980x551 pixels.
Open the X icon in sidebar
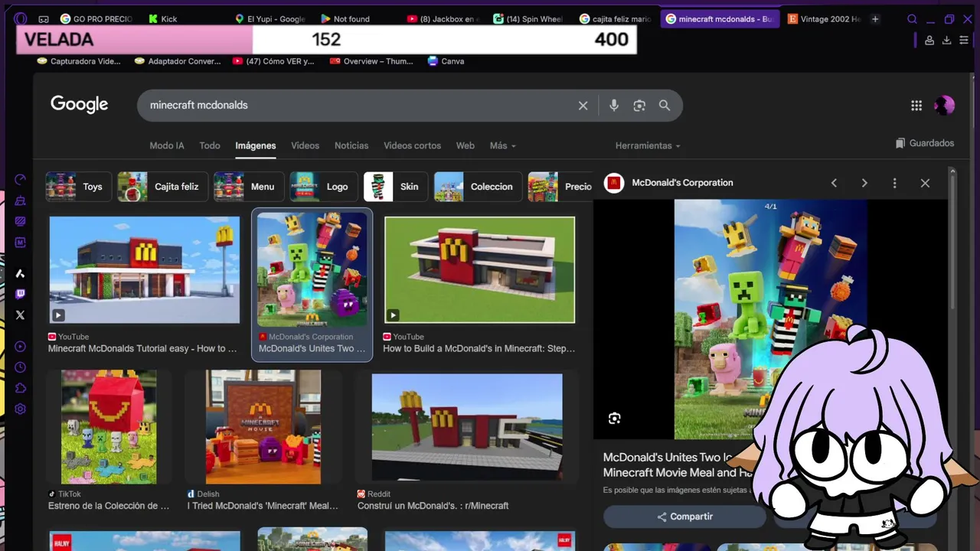coord(21,315)
